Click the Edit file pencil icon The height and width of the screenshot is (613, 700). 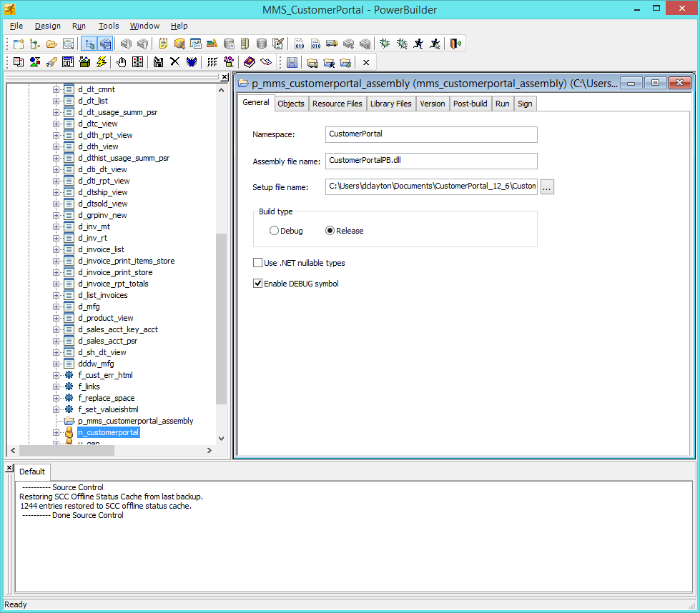(x=278, y=44)
